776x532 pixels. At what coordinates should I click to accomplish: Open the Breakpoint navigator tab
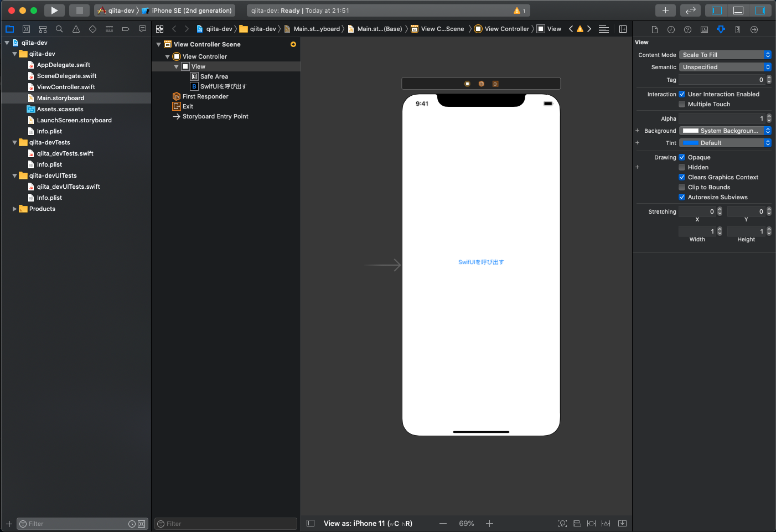126,29
